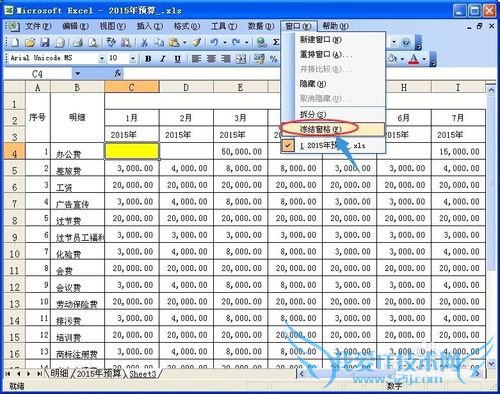Open the 数据 menu
The height and width of the screenshot is (394, 500).
point(261,26)
